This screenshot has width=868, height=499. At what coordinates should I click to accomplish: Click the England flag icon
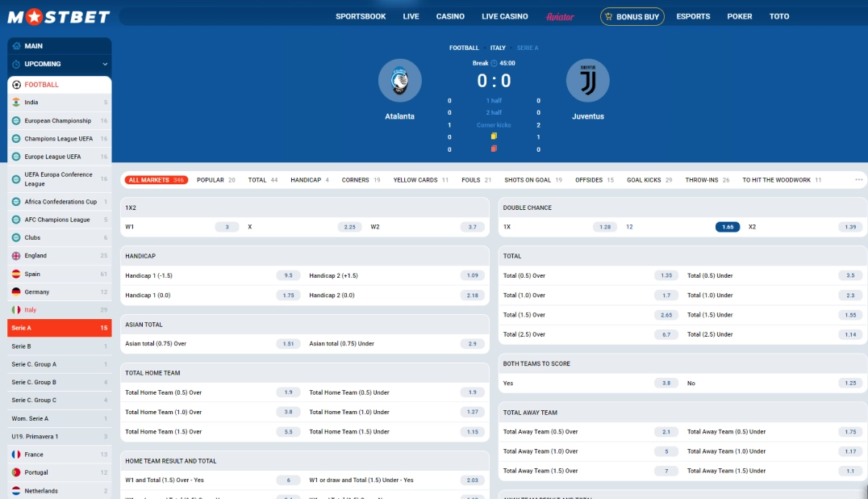16,256
